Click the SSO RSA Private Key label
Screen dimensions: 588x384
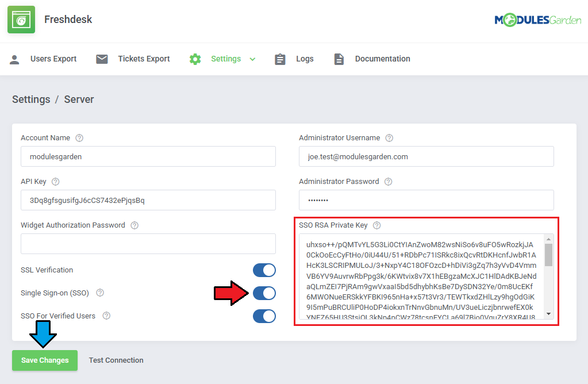[333, 225]
